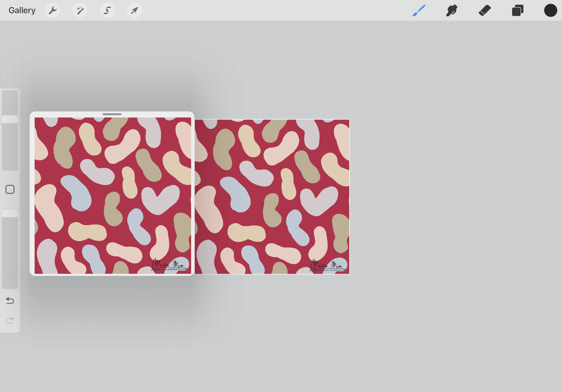This screenshot has height=392, width=562.
Task: Select the Eraser tool
Action: point(485,10)
